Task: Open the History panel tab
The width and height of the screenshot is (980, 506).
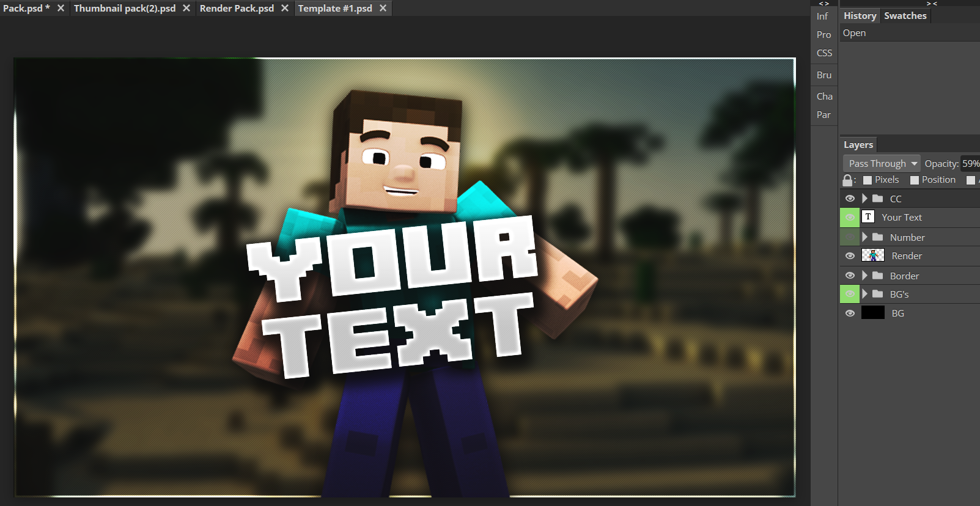Action: pyautogui.click(x=860, y=16)
